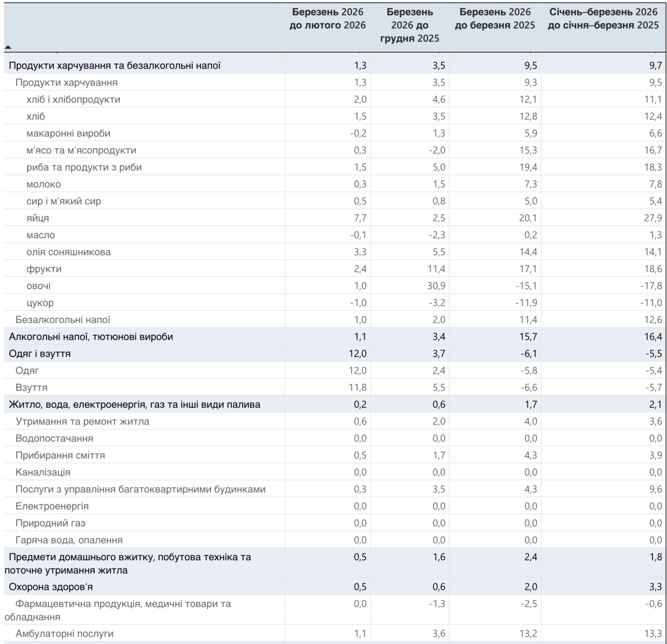Select the "риба та продукти з риби" row

click(x=84, y=167)
